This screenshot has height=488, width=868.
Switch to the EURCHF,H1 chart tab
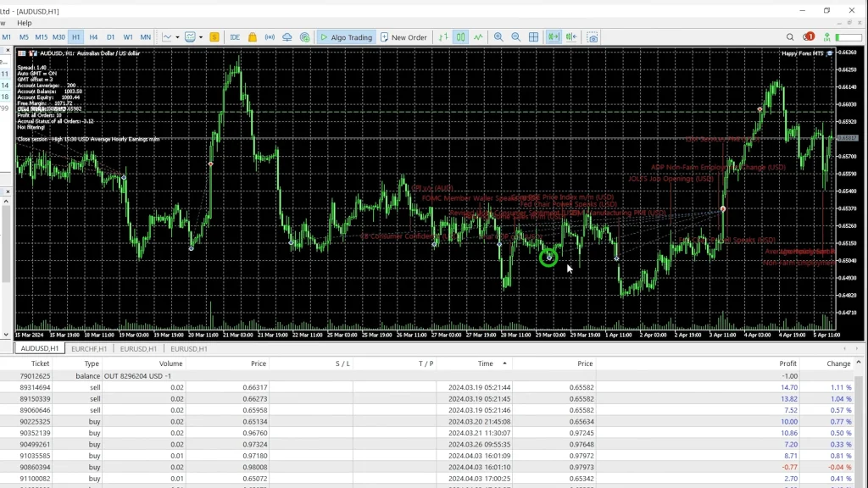[x=89, y=348]
